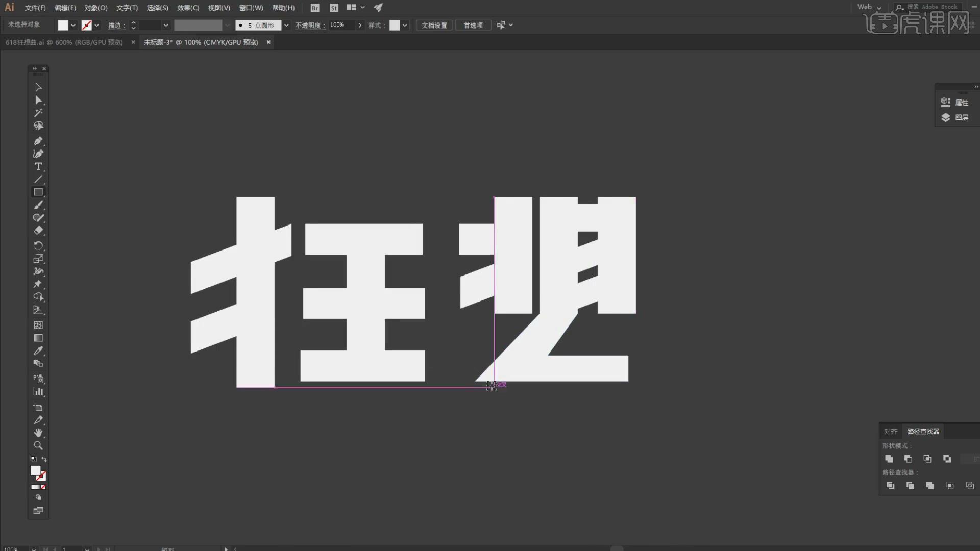The height and width of the screenshot is (551, 980).
Task: Open the stroke weight dropdown
Action: click(x=166, y=25)
